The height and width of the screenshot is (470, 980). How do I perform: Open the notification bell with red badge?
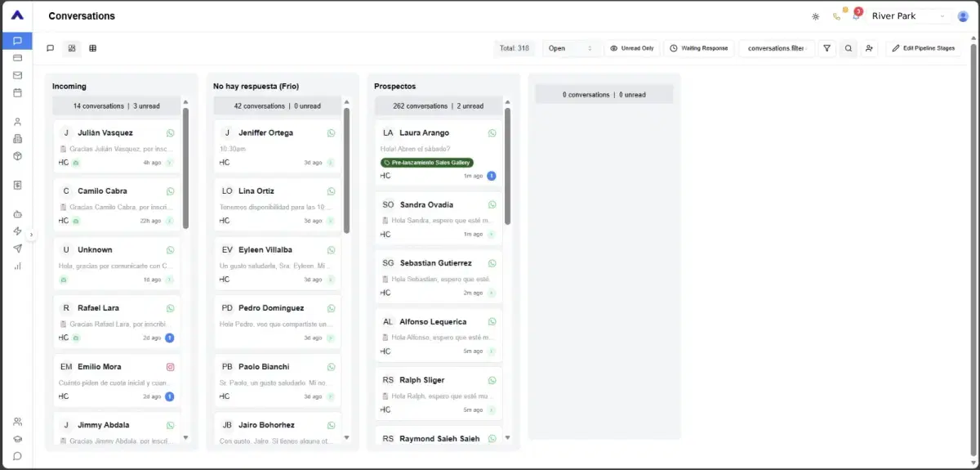point(856,16)
